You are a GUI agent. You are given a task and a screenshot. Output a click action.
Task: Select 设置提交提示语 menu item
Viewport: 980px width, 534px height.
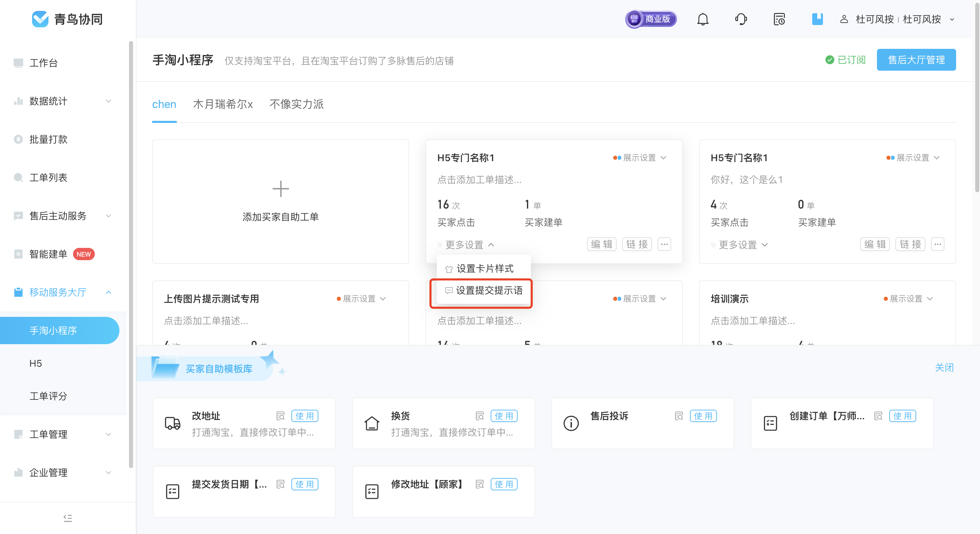point(484,291)
